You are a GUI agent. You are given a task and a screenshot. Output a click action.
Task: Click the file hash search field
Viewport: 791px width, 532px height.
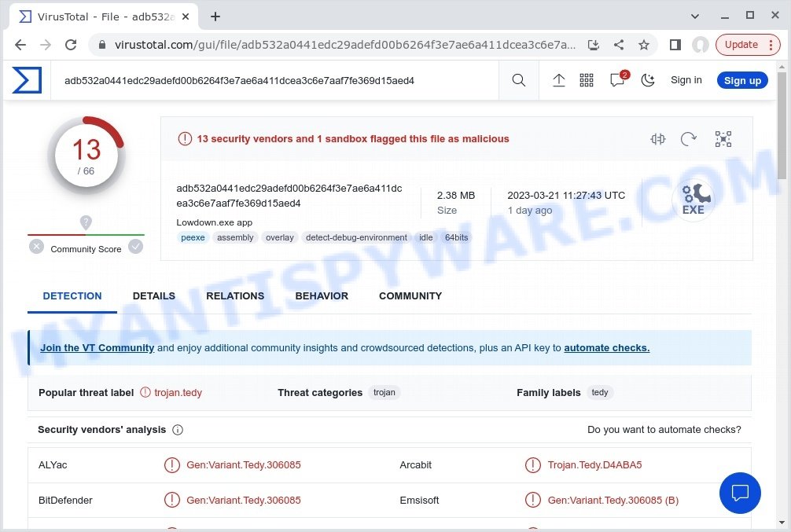point(275,80)
